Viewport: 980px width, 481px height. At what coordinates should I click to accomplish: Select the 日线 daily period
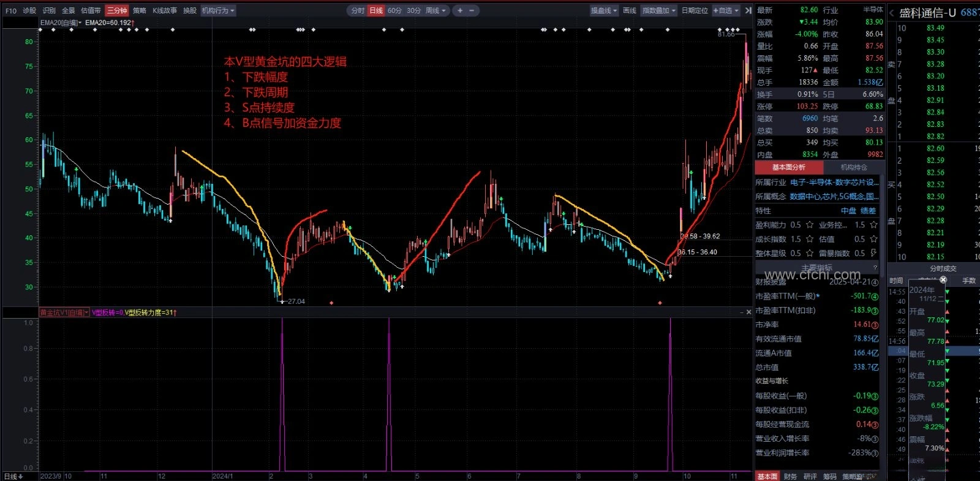click(376, 10)
